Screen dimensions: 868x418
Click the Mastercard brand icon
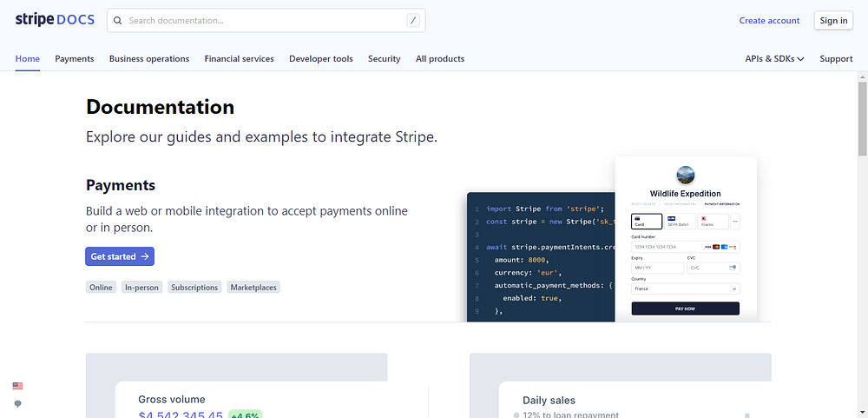point(716,247)
